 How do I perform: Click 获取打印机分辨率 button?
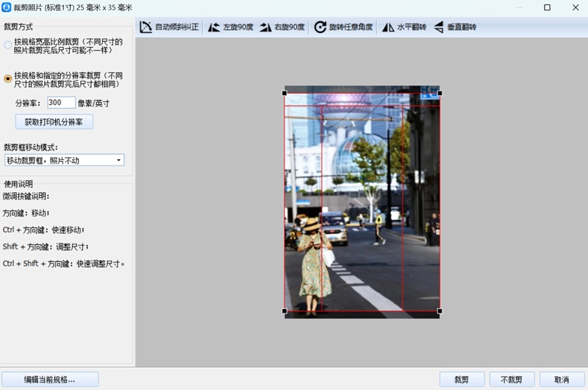(54, 121)
